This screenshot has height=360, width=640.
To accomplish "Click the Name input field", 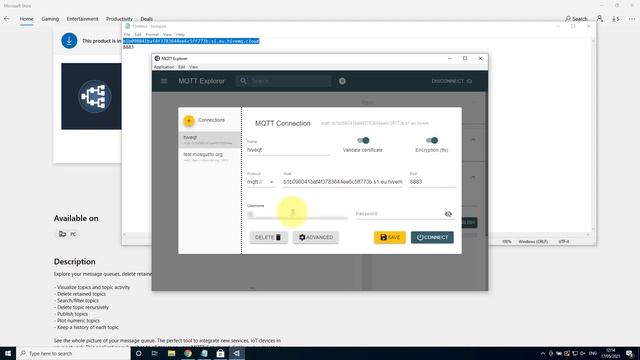I will 288,150.
